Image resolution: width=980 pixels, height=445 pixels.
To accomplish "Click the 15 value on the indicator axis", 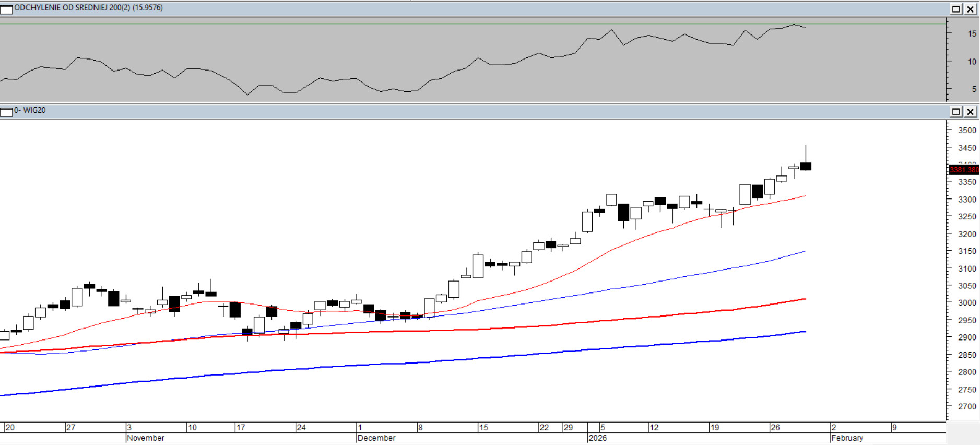I will (x=972, y=33).
